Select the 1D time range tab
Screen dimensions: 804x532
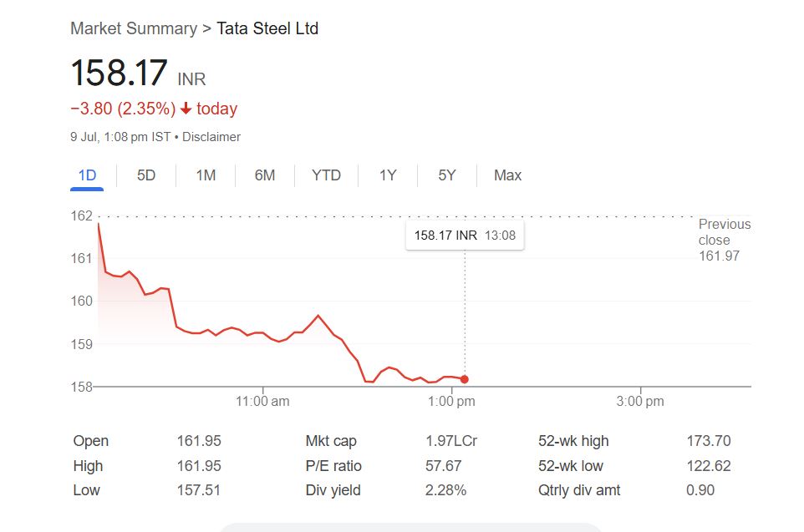click(x=87, y=175)
